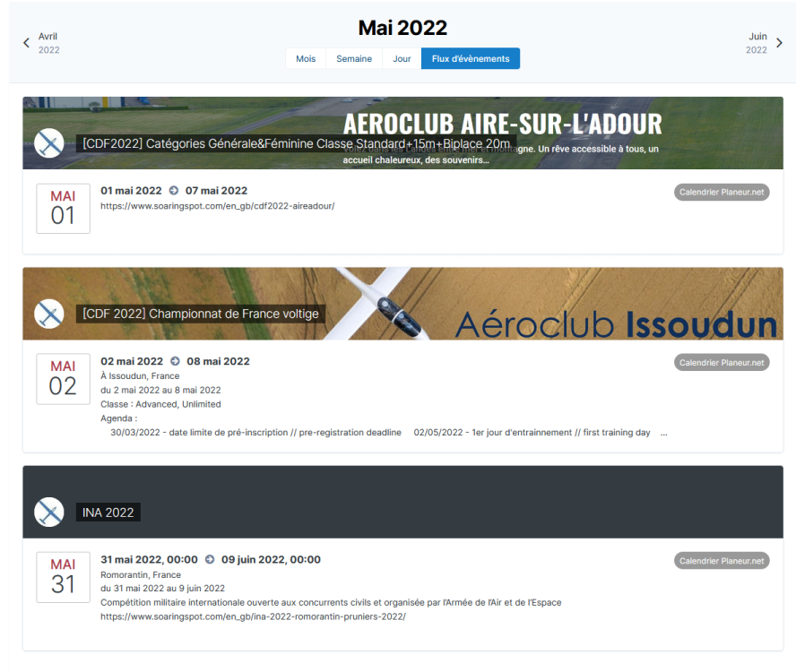Click '02 mai 2022' start date text
The image size is (796, 672).
132,361
